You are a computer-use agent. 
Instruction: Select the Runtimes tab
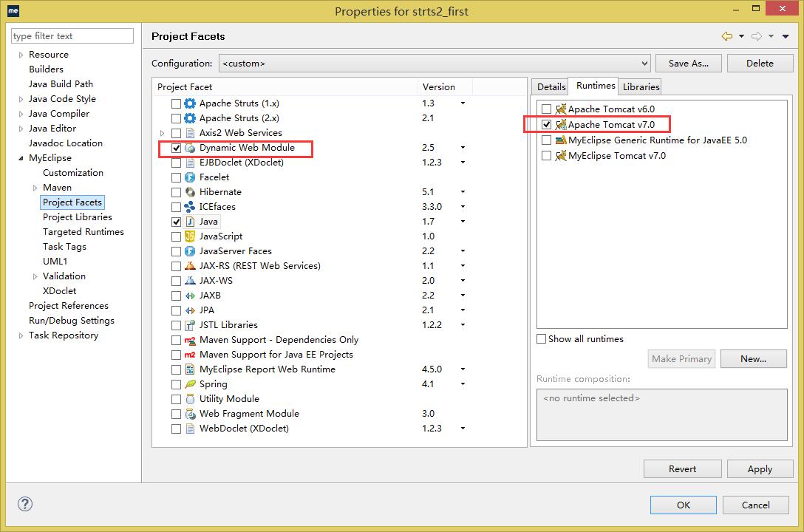[x=596, y=86]
